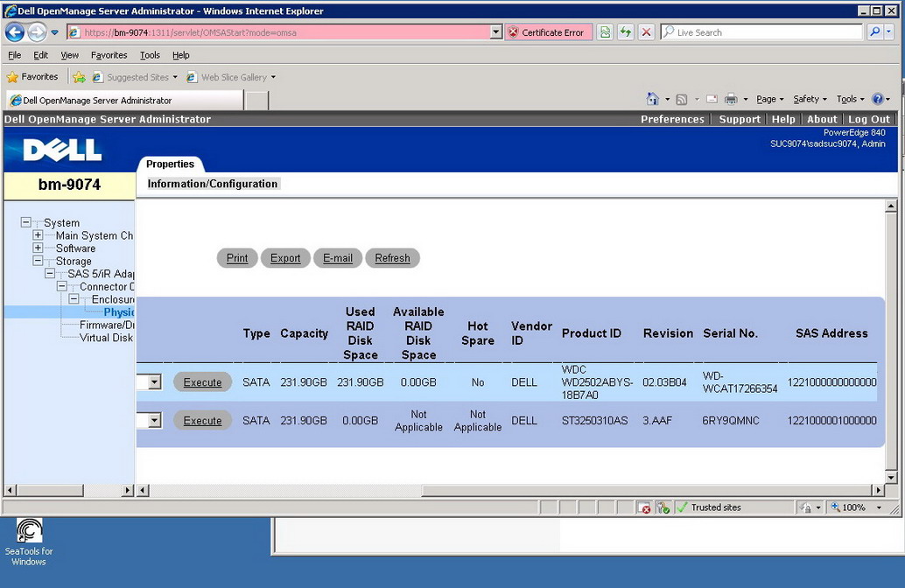
Task: Select Information/Configuration subtab
Action: tap(213, 184)
